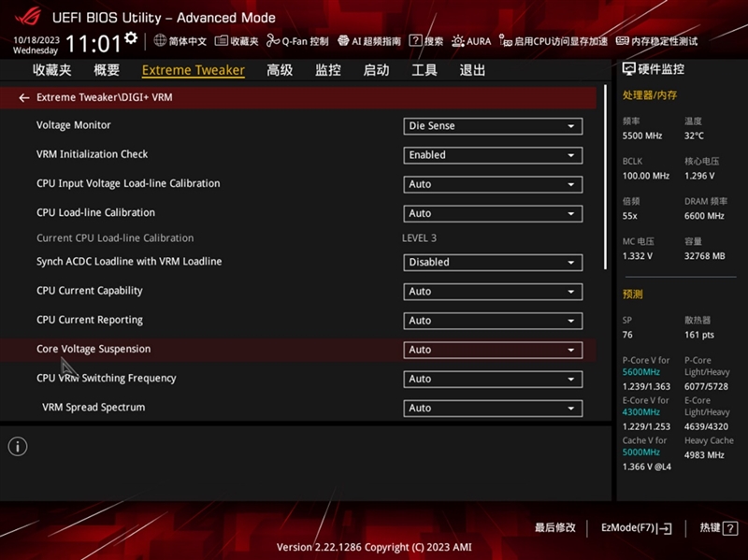Click hardware monitor display icon
This screenshot has width=748, height=560.
tap(628, 69)
